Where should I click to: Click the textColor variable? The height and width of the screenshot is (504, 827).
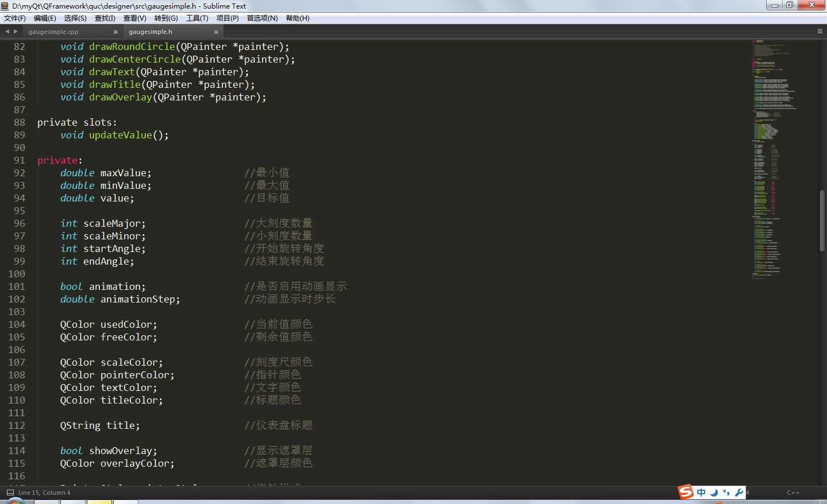coord(126,387)
